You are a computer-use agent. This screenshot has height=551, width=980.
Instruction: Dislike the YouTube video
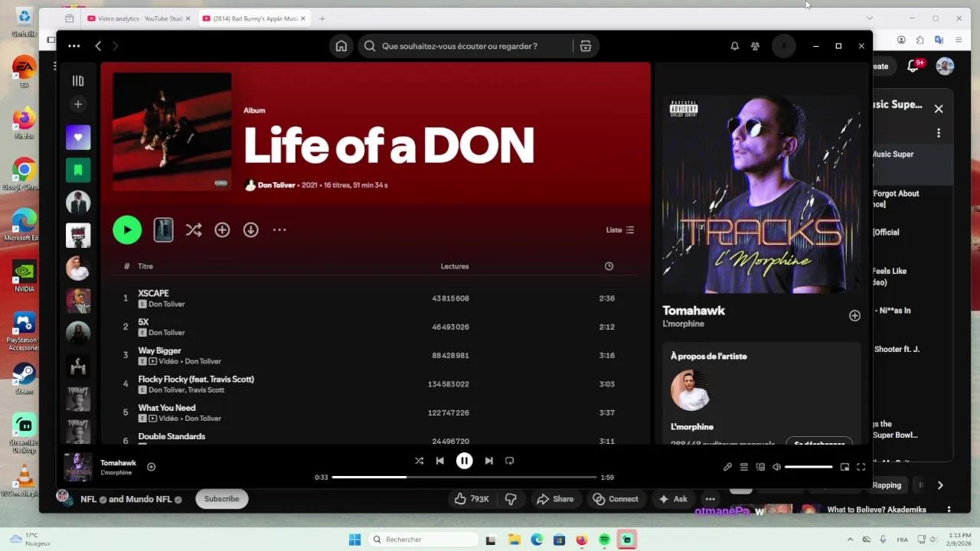click(x=511, y=499)
